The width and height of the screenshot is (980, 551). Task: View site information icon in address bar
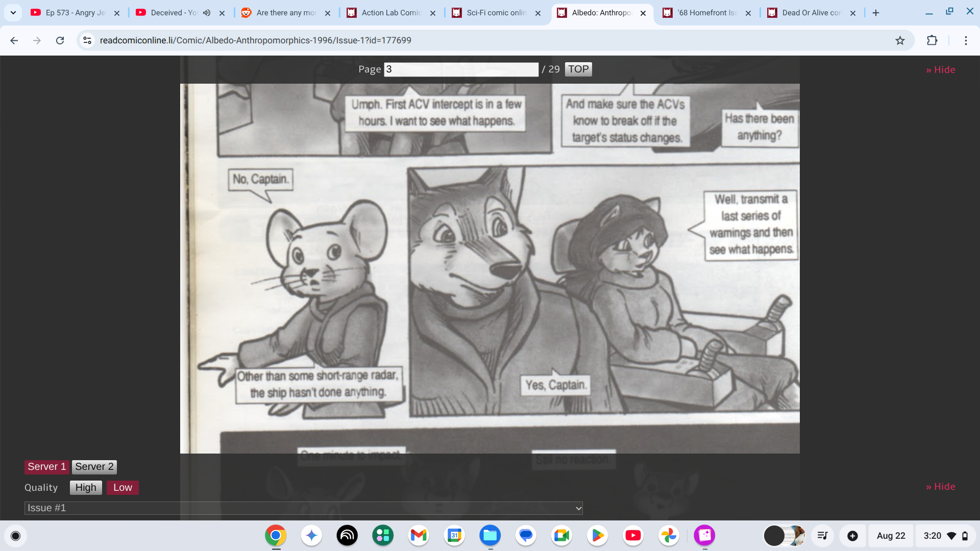tap(87, 40)
